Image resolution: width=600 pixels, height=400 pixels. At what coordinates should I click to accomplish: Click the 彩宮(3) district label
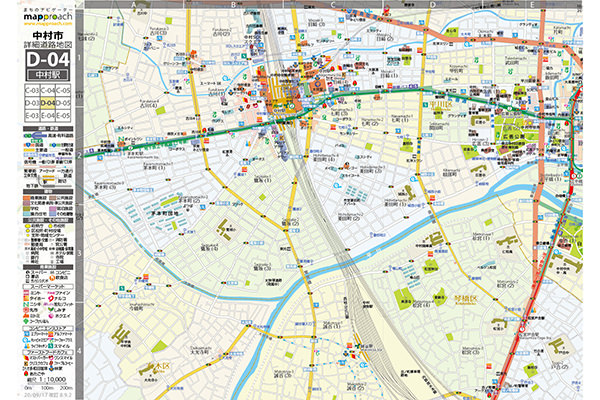pyautogui.click(x=470, y=351)
